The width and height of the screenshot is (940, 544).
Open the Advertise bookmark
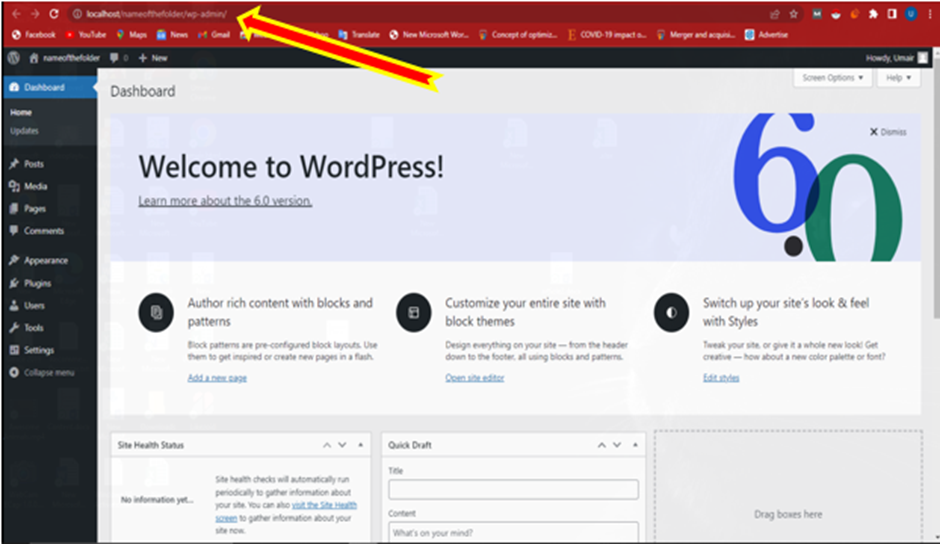click(x=767, y=35)
